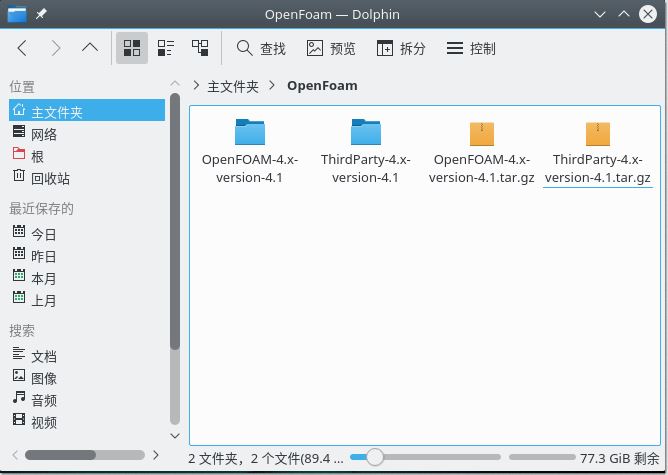Open the 控制 hamburger menu
The image size is (668, 475).
coord(471,48)
